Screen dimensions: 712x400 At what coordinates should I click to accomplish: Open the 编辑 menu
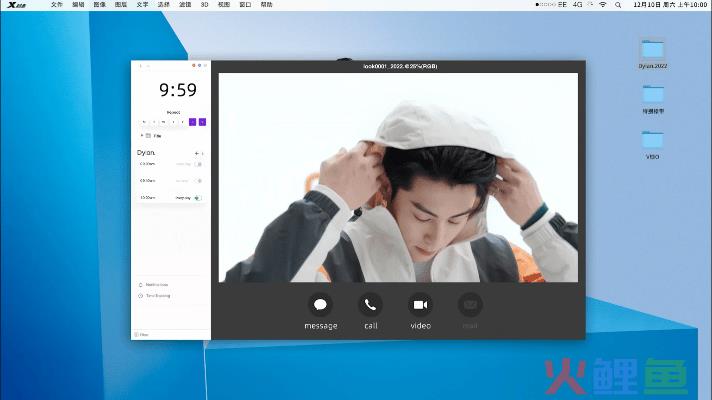pyautogui.click(x=78, y=5)
